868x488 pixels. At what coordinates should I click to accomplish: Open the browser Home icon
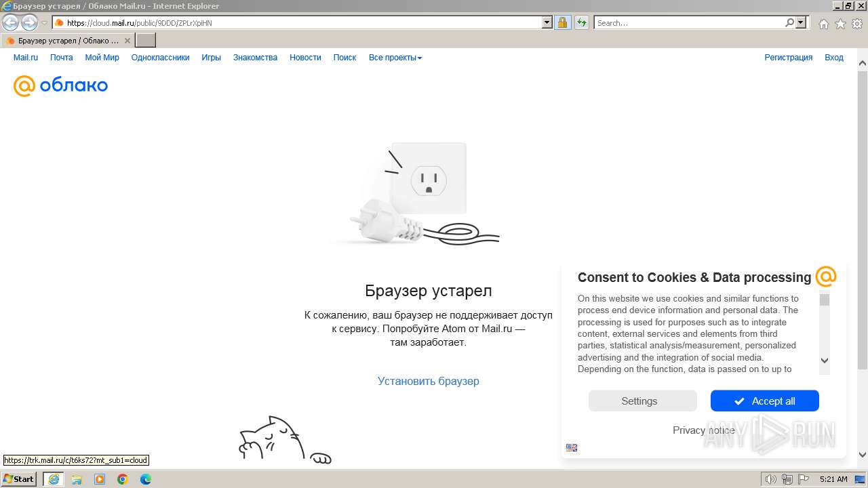[823, 24]
